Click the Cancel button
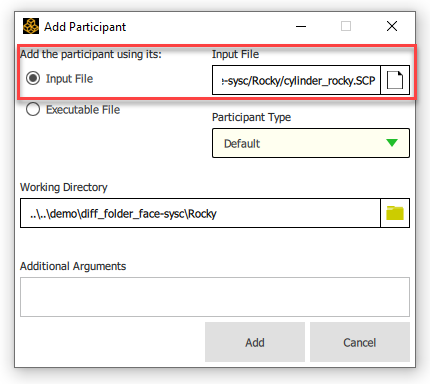The width and height of the screenshot is (430, 384). click(360, 342)
